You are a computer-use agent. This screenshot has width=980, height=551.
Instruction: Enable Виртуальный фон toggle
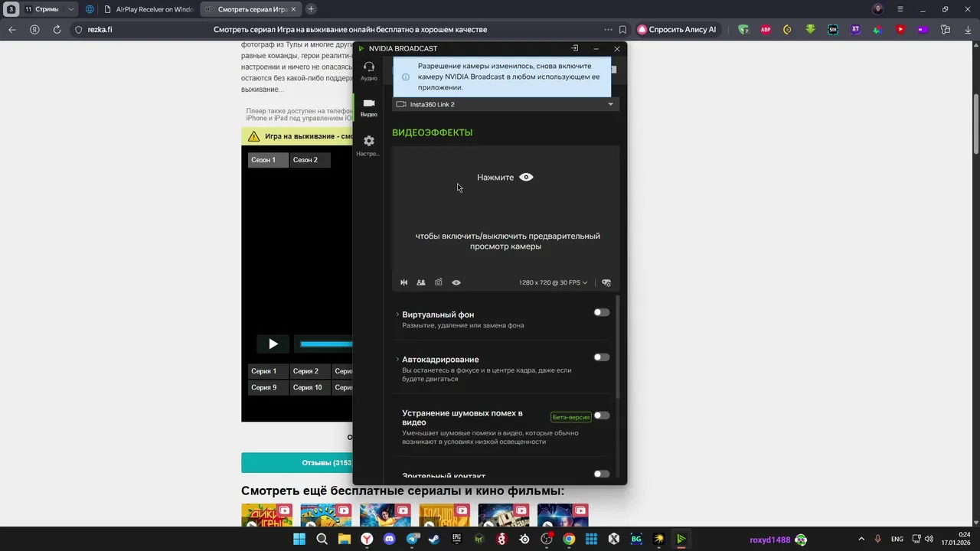602,312
